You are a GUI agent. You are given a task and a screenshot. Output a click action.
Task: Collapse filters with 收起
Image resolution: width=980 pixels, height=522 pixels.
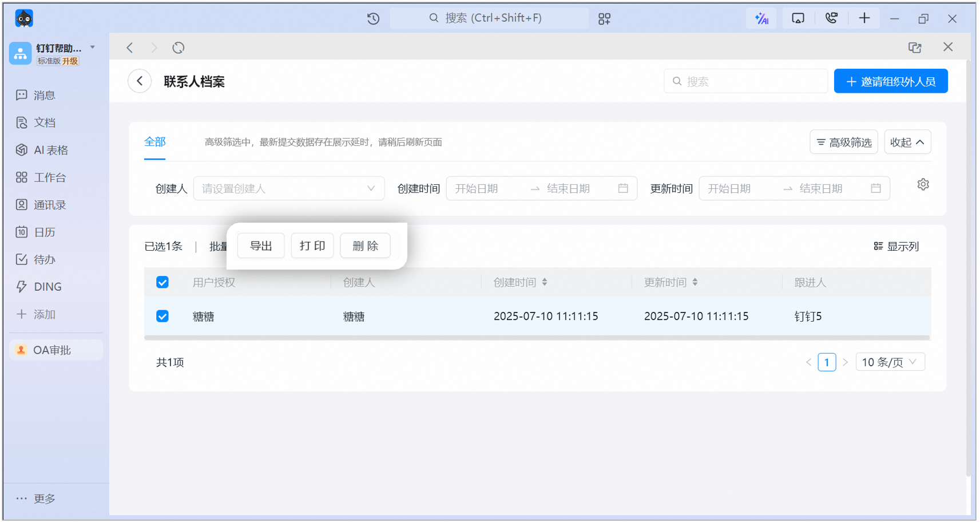tap(907, 142)
